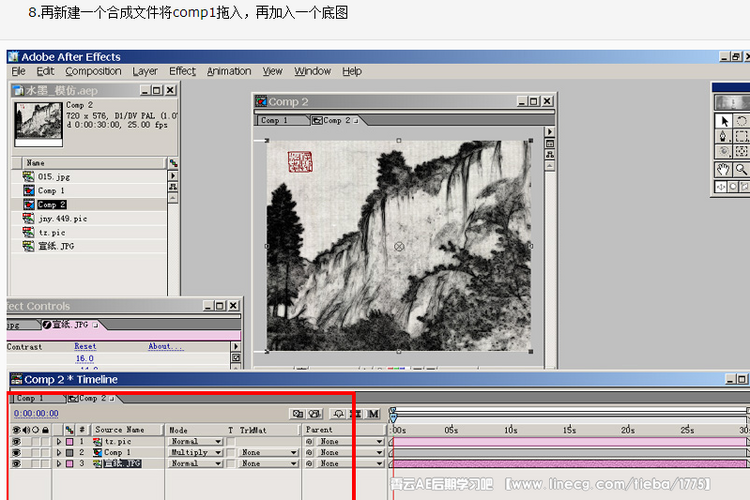The width and height of the screenshot is (750, 500).
Task: Click Reset link in Effect Controls
Action: (85, 346)
